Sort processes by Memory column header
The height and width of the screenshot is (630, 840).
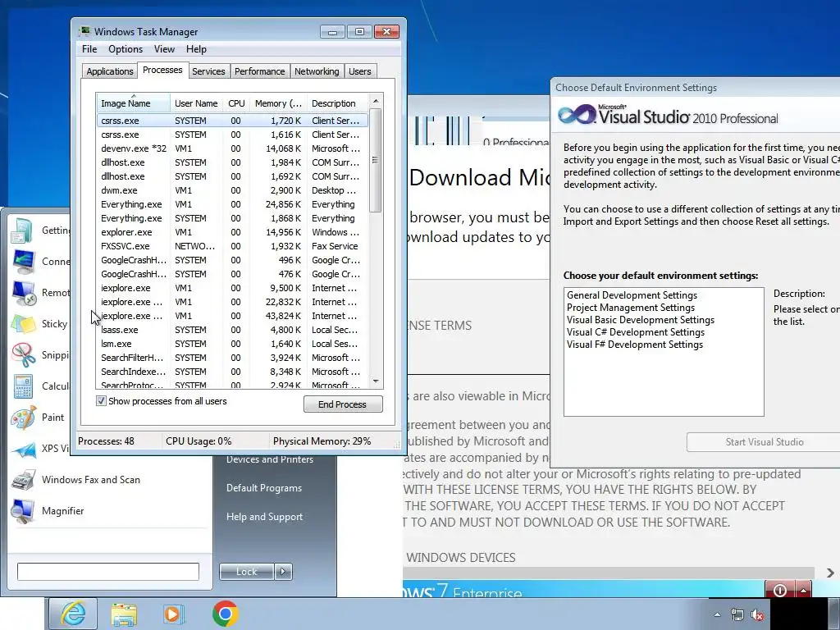(278, 103)
